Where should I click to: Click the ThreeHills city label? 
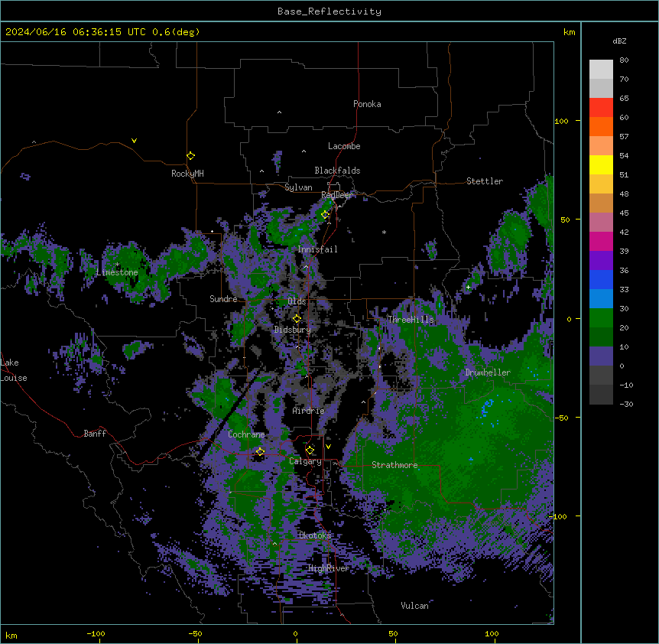[411, 320]
